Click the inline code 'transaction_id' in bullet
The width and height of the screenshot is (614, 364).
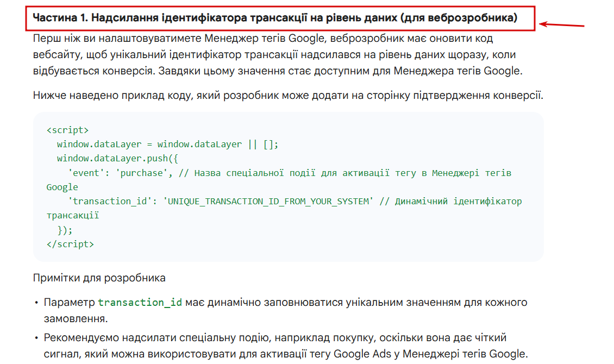tap(140, 302)
